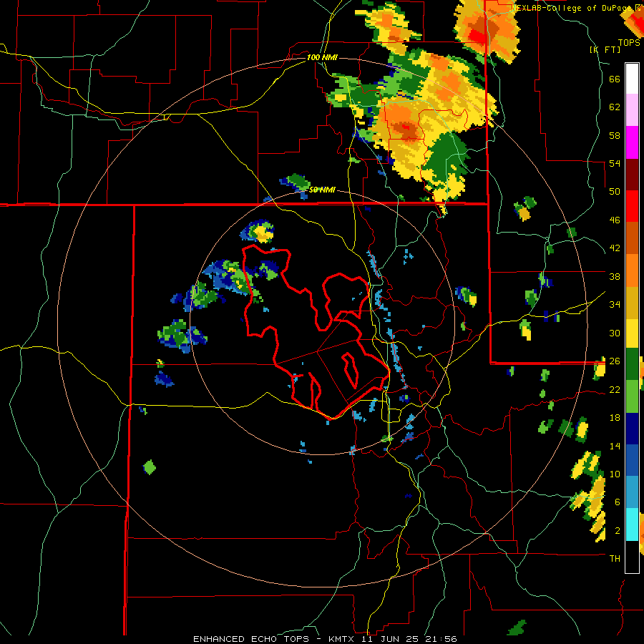Click the legend value "58"

point(615,135)
